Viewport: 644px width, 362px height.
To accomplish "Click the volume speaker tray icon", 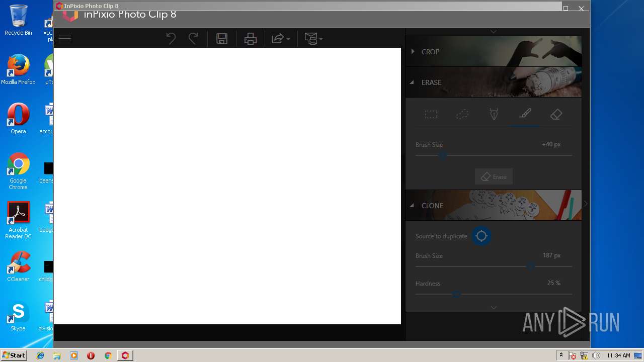I will (596, 355).
